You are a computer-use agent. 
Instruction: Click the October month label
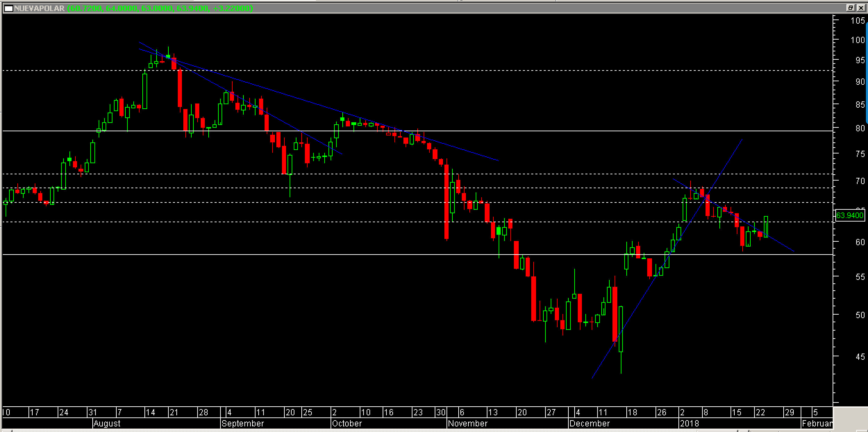pyautogui.click(x=347, y=423)
